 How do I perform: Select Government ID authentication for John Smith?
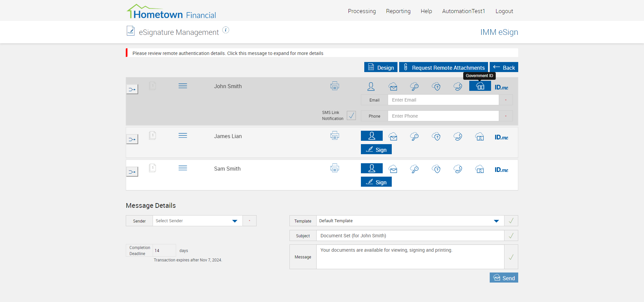tap(480, 86)
